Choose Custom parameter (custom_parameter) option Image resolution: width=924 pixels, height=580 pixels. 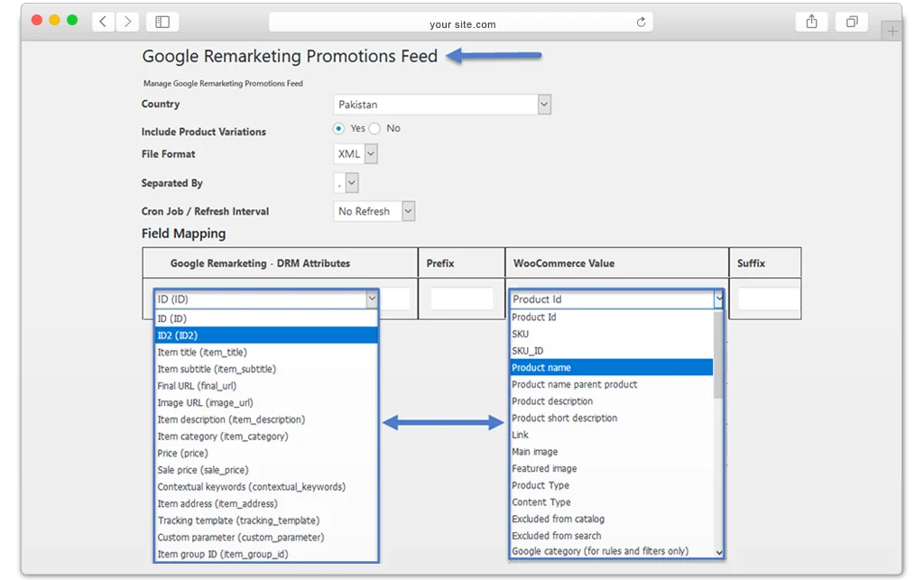[266, 538]
